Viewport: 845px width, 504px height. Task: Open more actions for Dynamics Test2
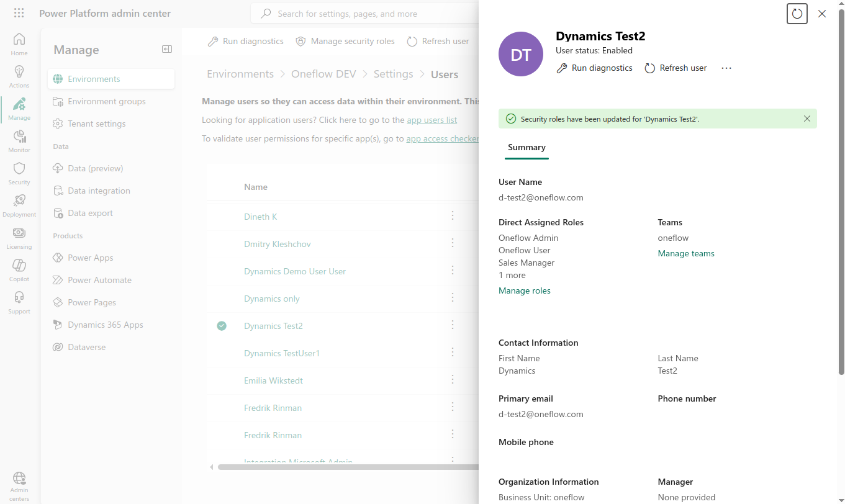(x=453, y=325)
